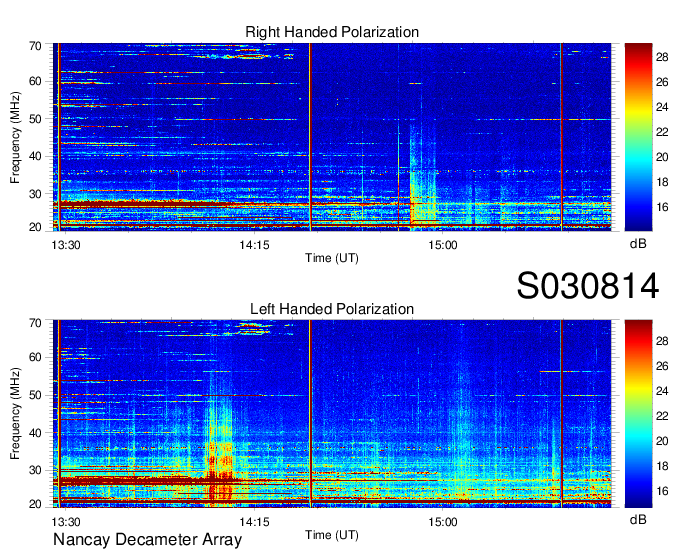Click the 16 dB label on upper colorbar
Screen dimensions: 680x552
click(x=662, y=207)
